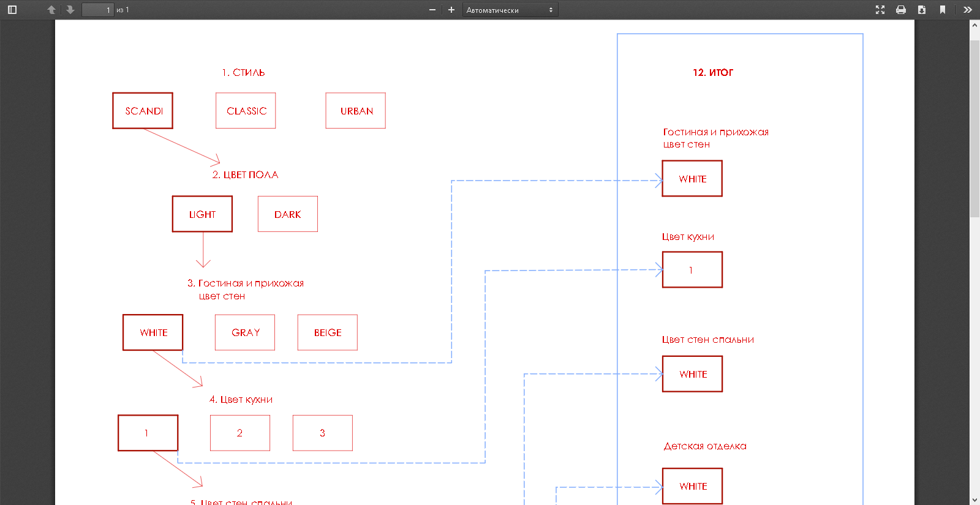The height and width of the screenshot is (505, 980).
Task: Click WHITE box under Цвет стен спальни
Action: [x=692, y=374]
